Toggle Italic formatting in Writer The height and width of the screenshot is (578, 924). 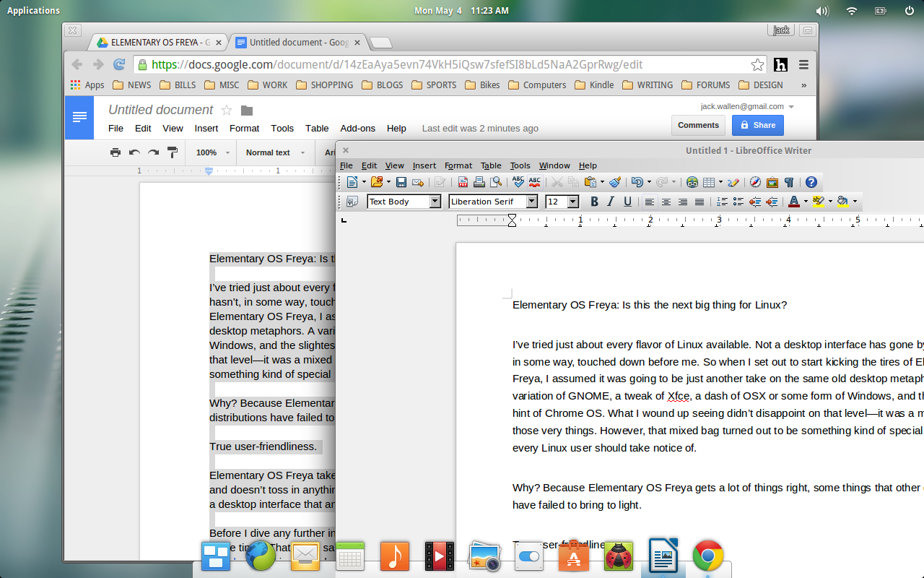[x=611, y=202]
